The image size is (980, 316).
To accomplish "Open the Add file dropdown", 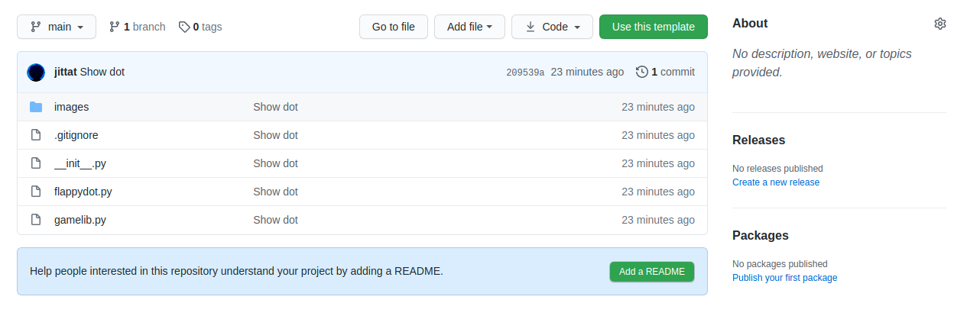I will pyautogui.click(x=469, y=27).
